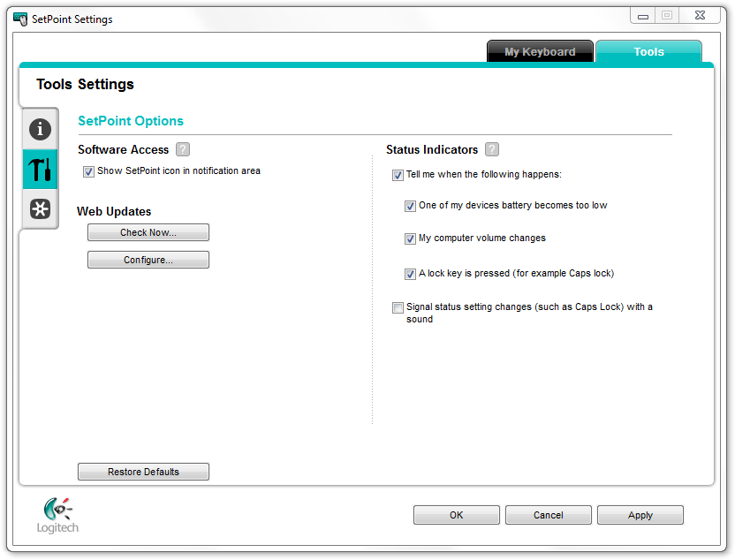
Task: Click Apply to save changes
Action: pos(640,515)
